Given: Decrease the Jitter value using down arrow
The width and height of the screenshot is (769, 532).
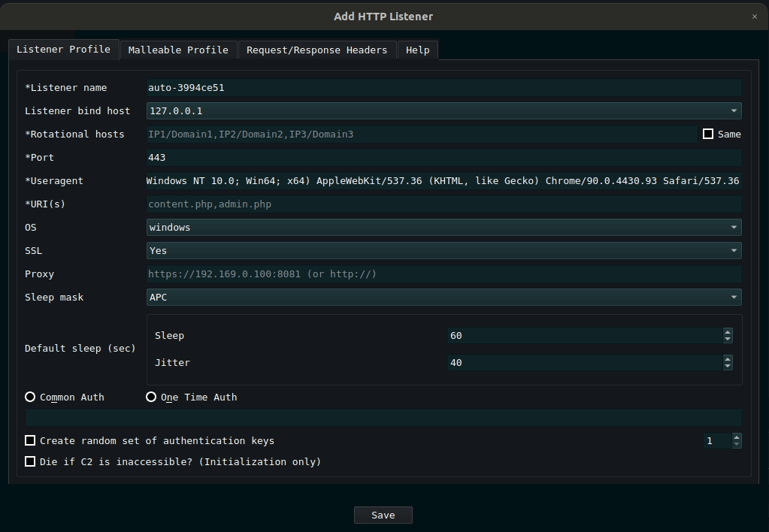Looking at the screenshot, I should 727,367.
